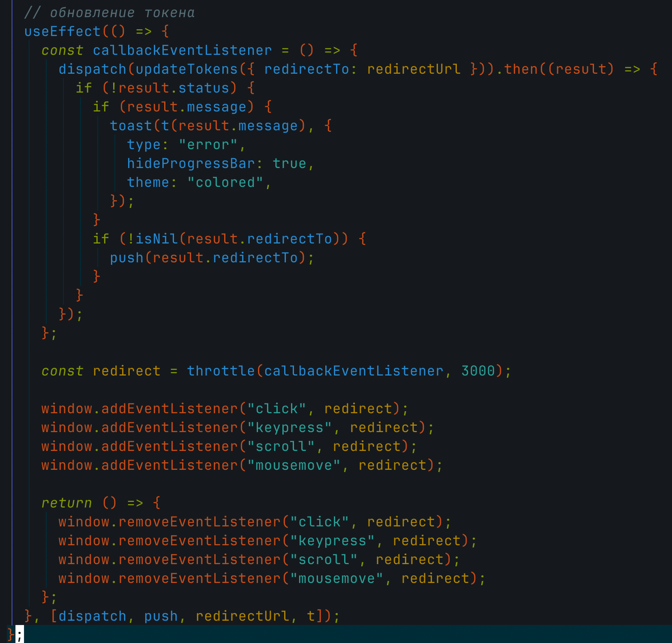Image resolution: width=672 pixels, height=643 pixels.
Task: Click t in the dependency array
Action: [x=311, y=616]
